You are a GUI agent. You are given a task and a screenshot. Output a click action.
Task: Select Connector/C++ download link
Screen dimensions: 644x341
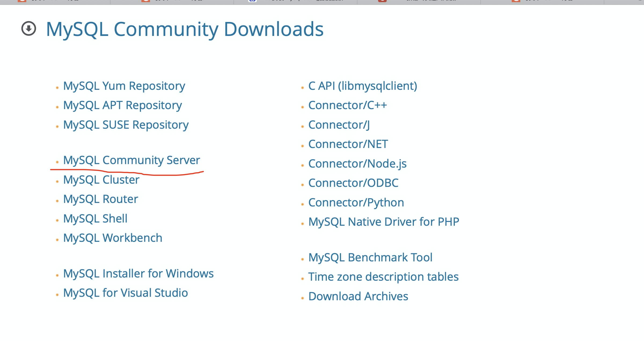click(347, 105)
